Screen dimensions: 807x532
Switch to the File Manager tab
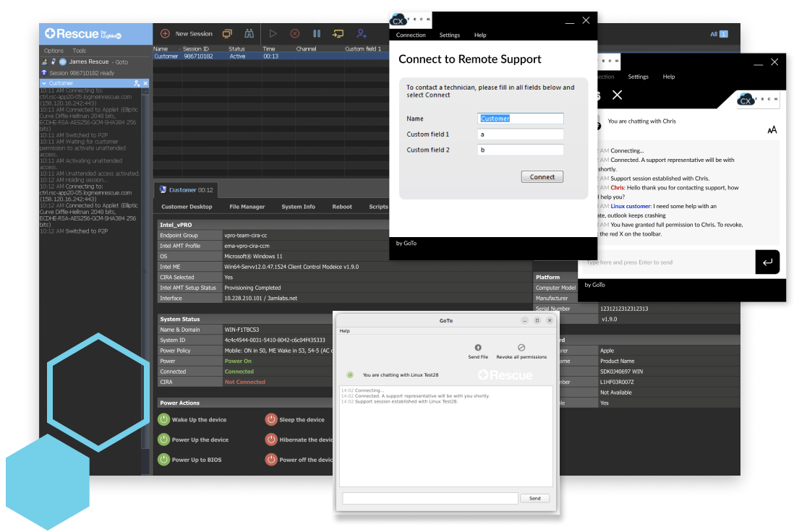[x=247, y=206]
